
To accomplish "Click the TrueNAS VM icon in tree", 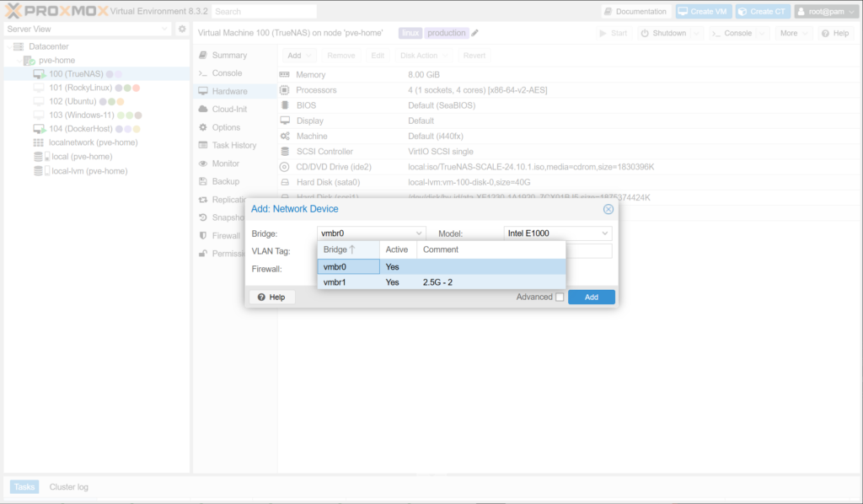I will (39, 74).
